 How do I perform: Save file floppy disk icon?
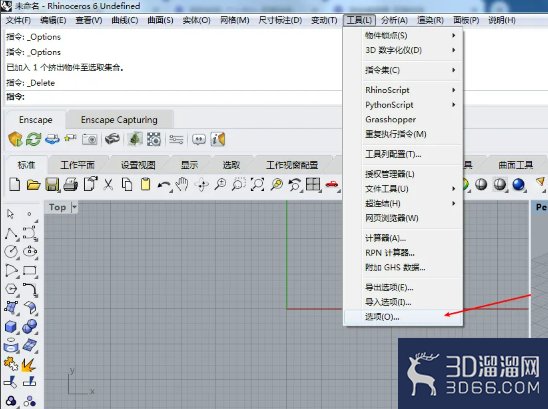tap(52, 184)
